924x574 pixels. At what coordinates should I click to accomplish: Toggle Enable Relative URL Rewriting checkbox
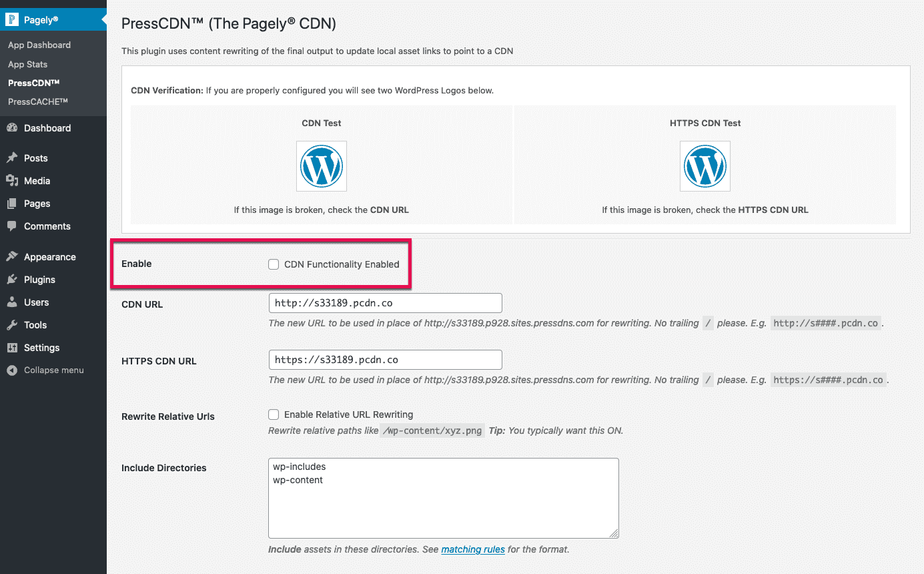274,414
